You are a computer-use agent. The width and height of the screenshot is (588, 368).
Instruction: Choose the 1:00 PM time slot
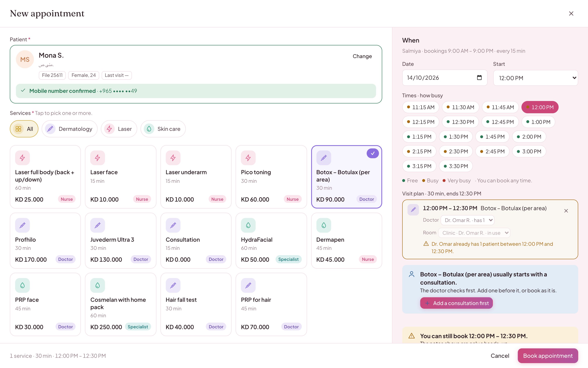pos(538,122)
